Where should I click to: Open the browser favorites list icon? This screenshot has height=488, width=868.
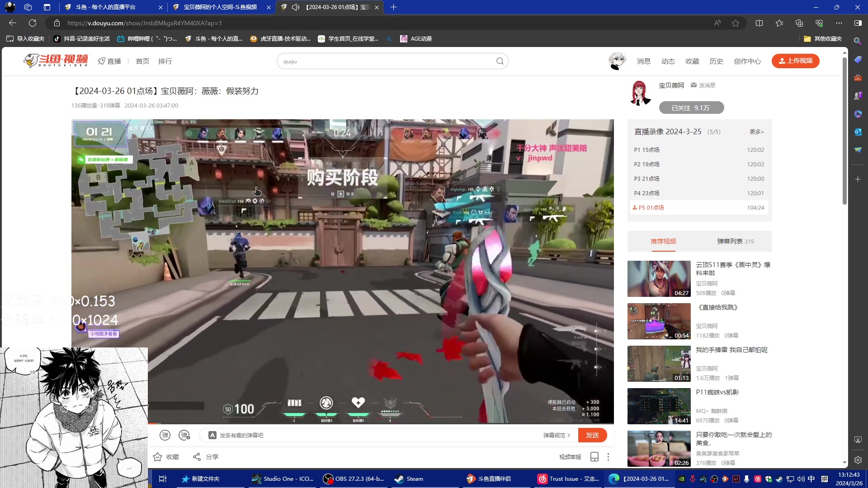[x=779, y=23]
